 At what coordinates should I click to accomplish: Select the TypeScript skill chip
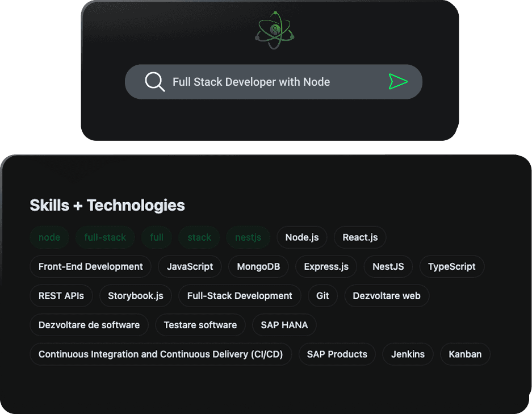point(452,266)
